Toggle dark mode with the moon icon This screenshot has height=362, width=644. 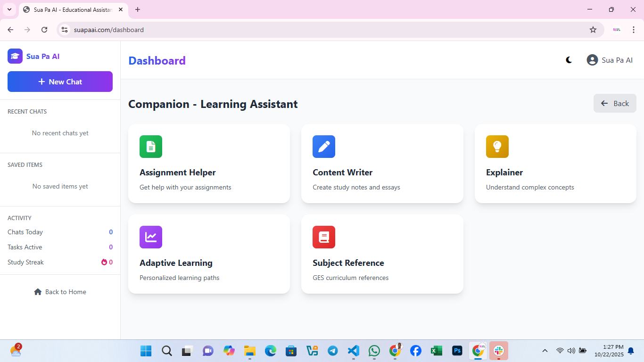pyautogui.click(x=569, y=60)
